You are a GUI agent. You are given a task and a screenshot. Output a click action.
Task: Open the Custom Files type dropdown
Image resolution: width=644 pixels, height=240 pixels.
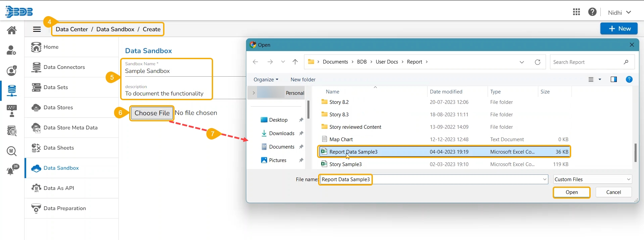tap(592, 179)
